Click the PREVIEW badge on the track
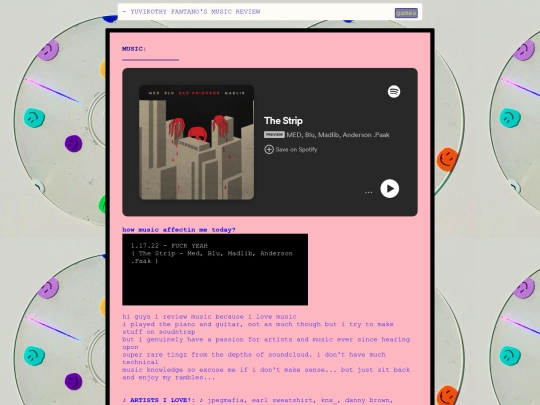 tap(274, 135)
